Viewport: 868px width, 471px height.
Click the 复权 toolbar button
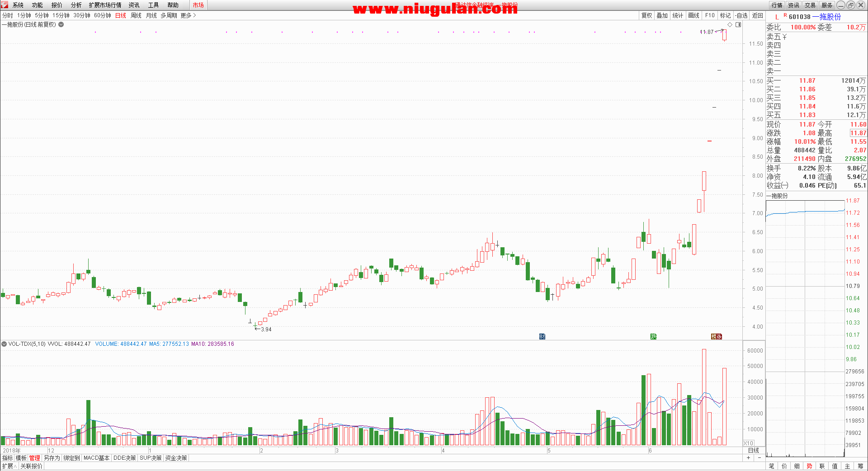click(647, 15)
